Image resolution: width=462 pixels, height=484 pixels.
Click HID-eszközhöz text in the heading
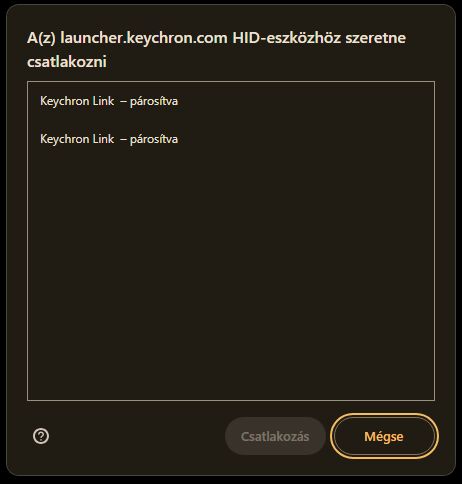tap(287, 38)
